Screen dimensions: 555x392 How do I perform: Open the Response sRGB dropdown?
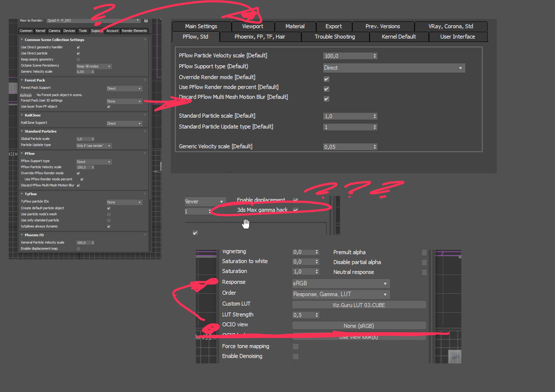pyautogui.click(x=341, y=283)
